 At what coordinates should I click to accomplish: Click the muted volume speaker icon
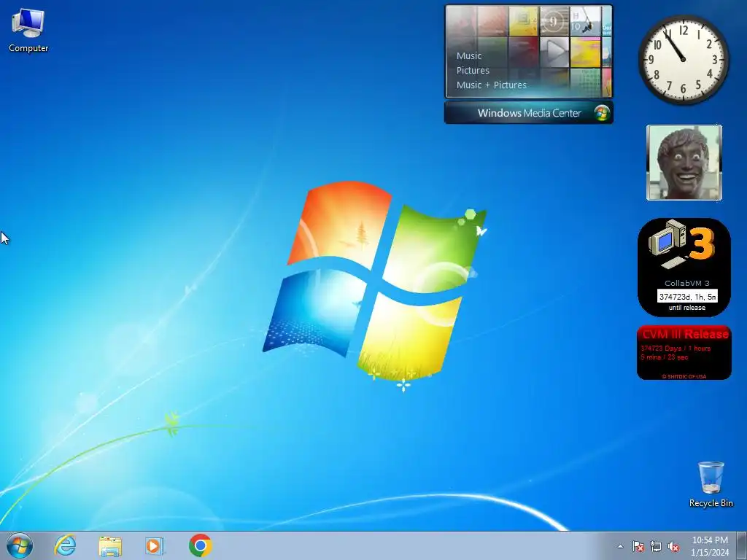[673, 546]
